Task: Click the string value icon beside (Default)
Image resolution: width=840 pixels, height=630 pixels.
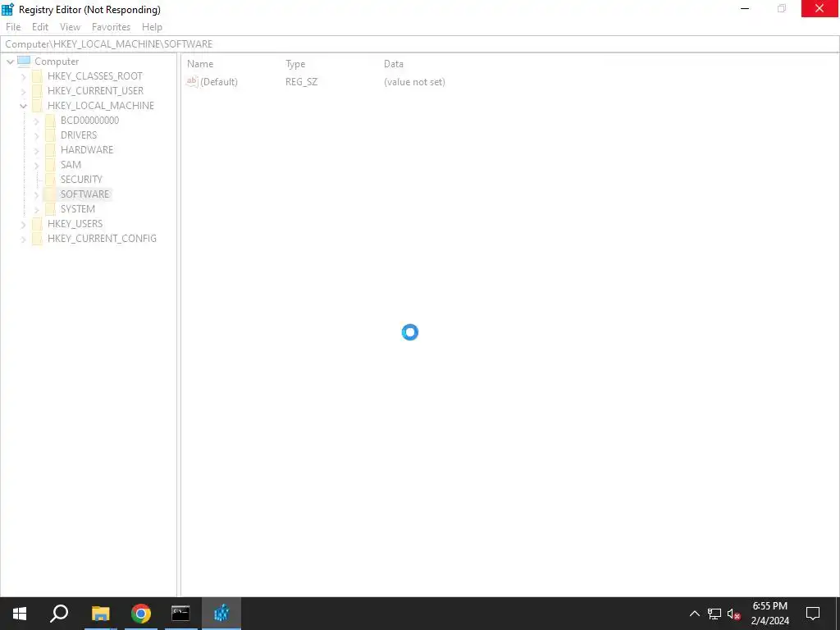Action: (x=192, y=81)
